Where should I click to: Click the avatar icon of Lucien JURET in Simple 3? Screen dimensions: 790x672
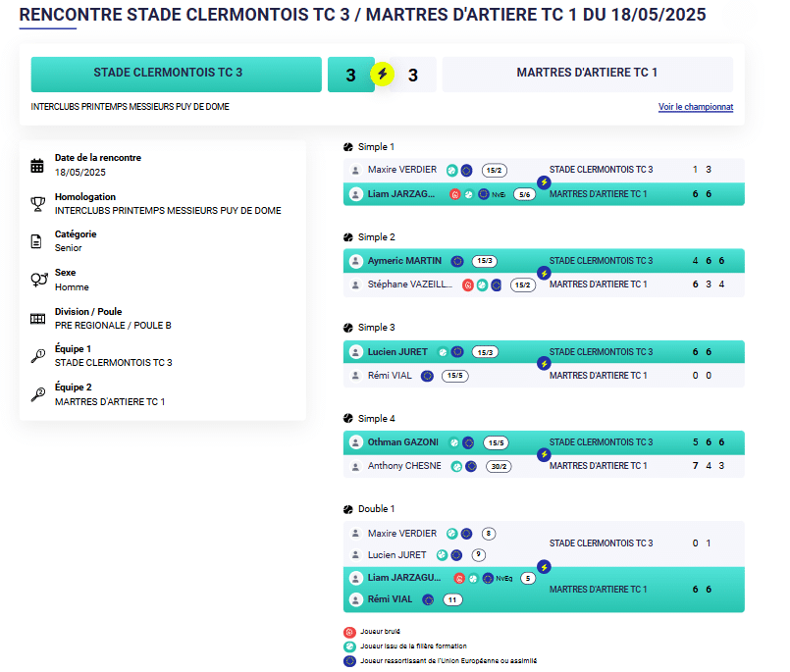pyautogui.click(x=355, y=352)
